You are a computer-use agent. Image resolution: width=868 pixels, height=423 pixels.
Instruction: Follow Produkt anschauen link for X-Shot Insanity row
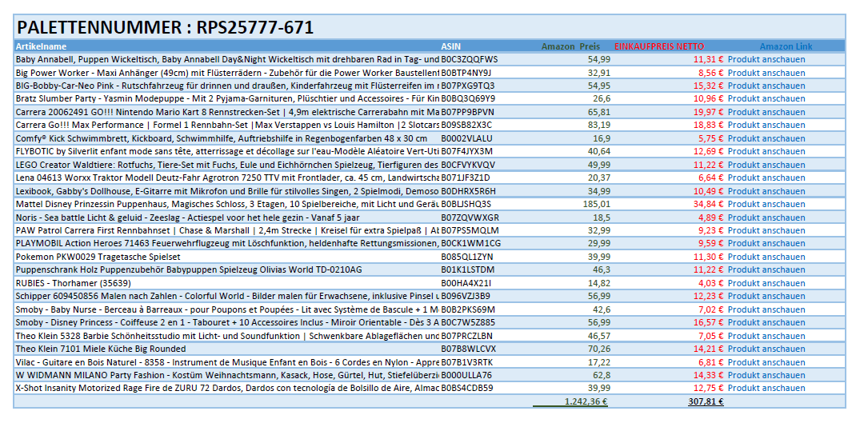pos(766,388)
